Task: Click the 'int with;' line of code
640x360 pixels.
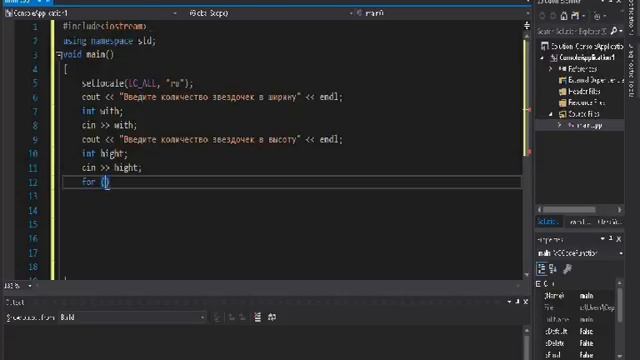Action: point(102,111)
